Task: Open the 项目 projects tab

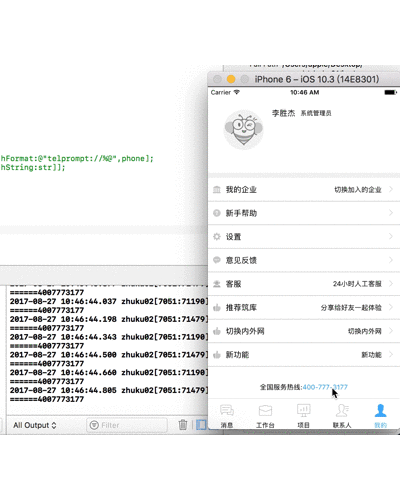Action: click(x=304, y=416)
